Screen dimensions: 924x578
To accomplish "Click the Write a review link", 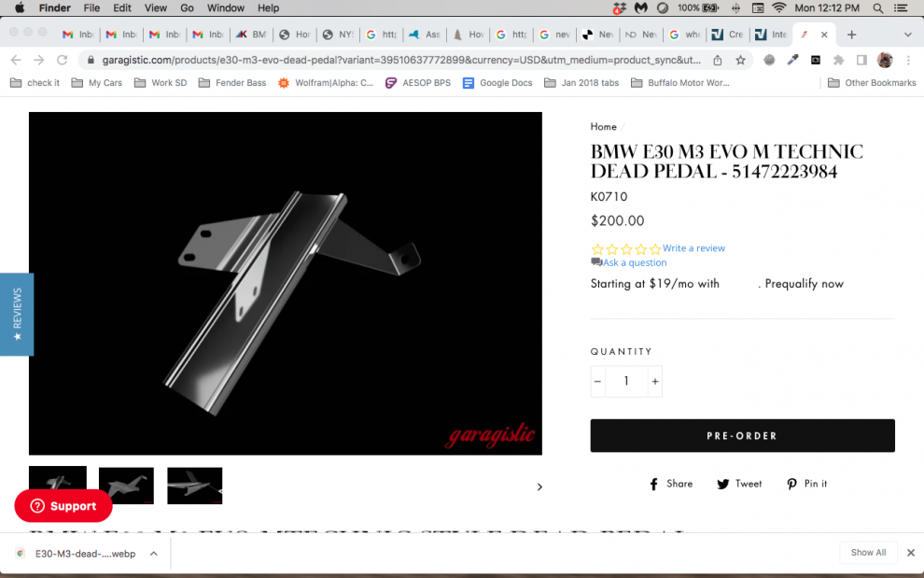I will click(693, 248).
